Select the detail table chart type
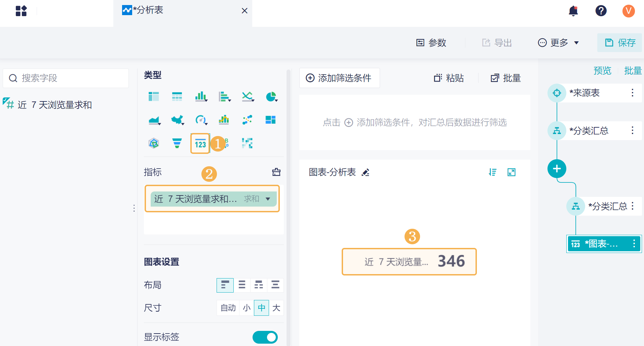The height and width of the screenshot is (346, 644). point(177,97)
